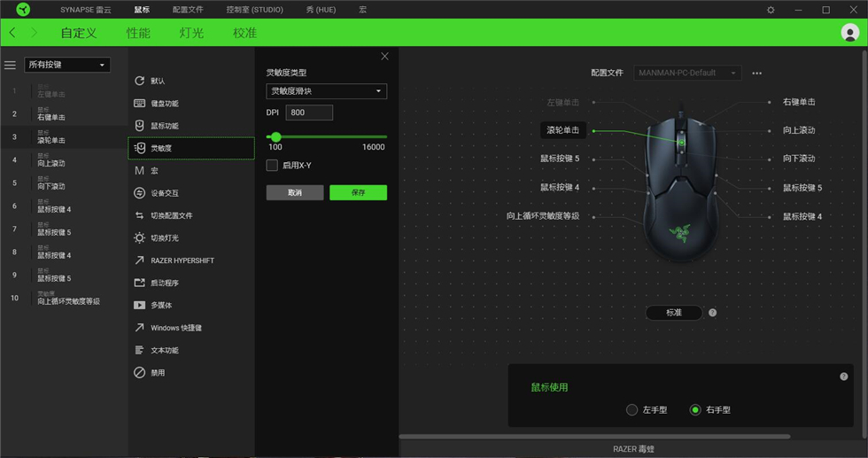Click 向上循环灵敏度等级 diagram label
Viewport: 868px width, 458px height.
(542, 216)
